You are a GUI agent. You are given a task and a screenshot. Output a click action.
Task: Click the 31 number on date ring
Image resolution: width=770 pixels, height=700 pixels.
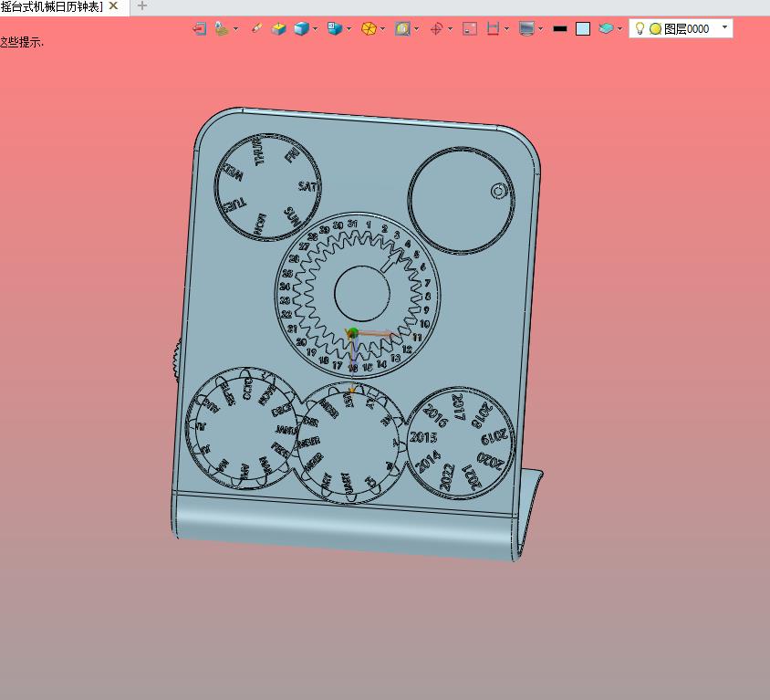[352, 224]
